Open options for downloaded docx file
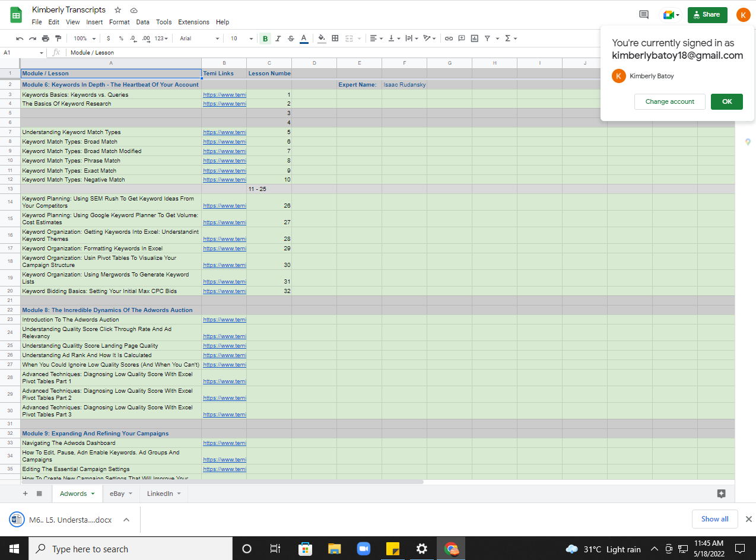The image size is (756, 560). 126,520
